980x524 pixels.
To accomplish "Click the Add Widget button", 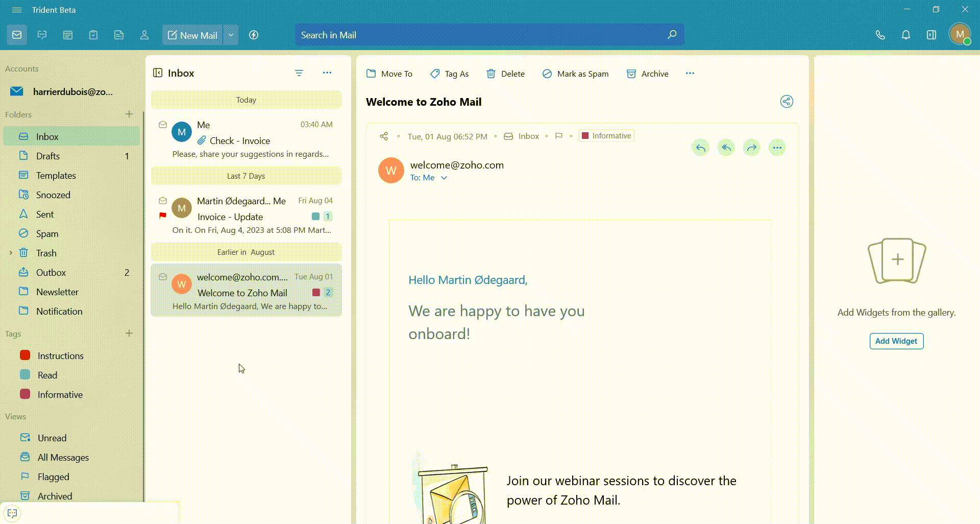I will tap(896, 341).
